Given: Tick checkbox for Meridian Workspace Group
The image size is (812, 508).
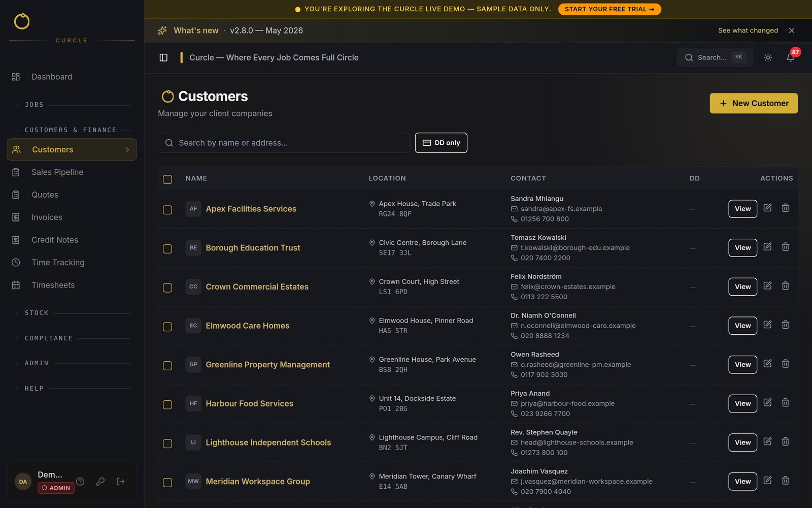Looking at the screenshot, I should click(167, 483).
